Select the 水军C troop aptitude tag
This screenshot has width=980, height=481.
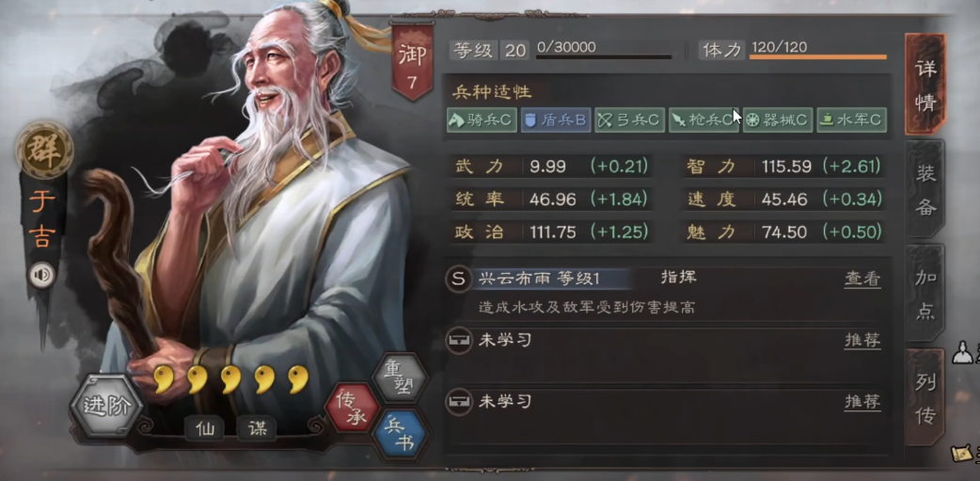851,120
